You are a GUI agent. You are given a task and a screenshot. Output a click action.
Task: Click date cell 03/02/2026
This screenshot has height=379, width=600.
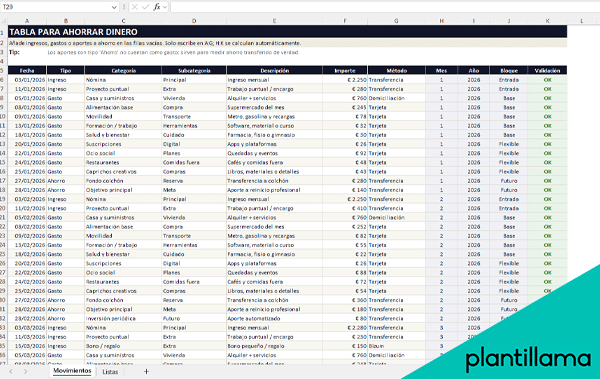[27, 199]
